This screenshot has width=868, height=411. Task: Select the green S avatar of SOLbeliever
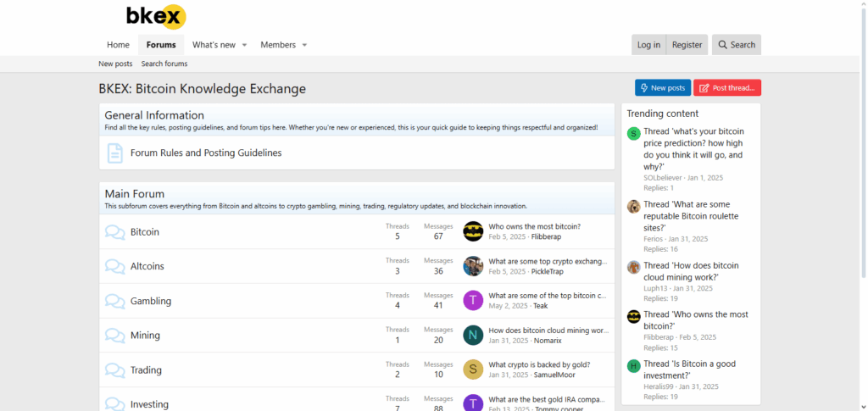tap(633, 133)
